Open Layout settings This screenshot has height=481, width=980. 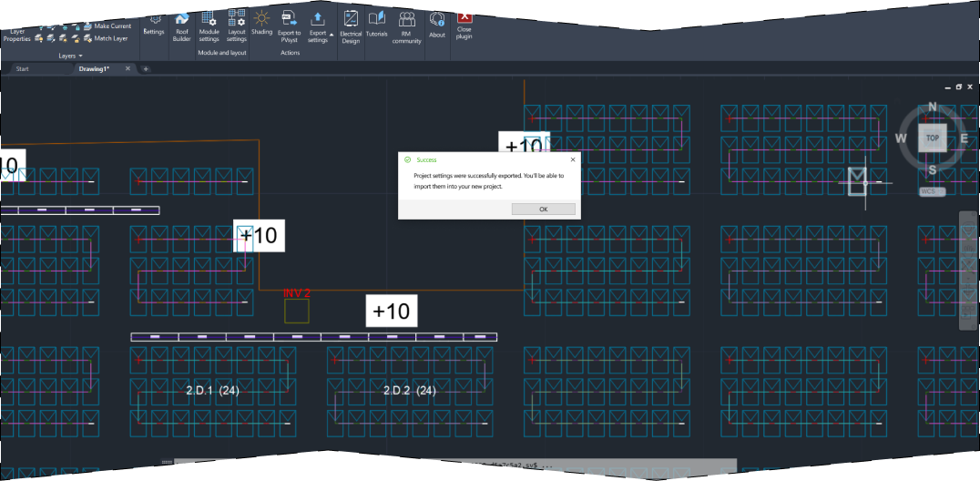click(x=236, y=26)
